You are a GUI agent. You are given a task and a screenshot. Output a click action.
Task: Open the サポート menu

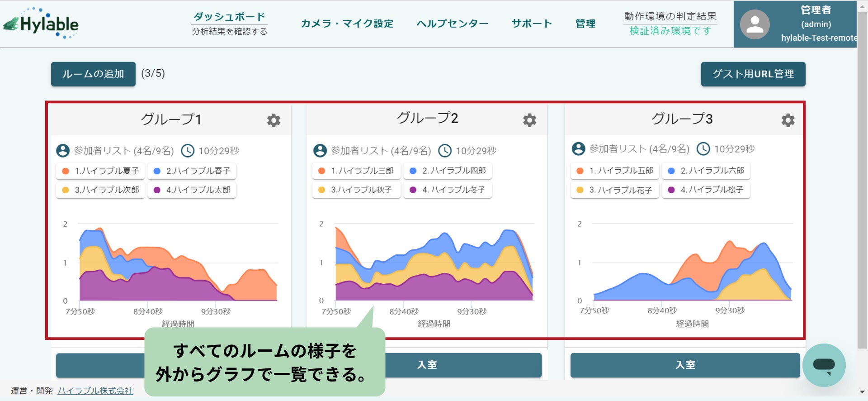532,24
